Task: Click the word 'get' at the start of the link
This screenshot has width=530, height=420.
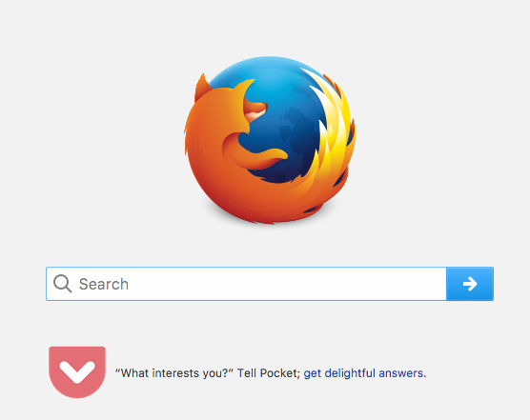Action: [313, 373]
